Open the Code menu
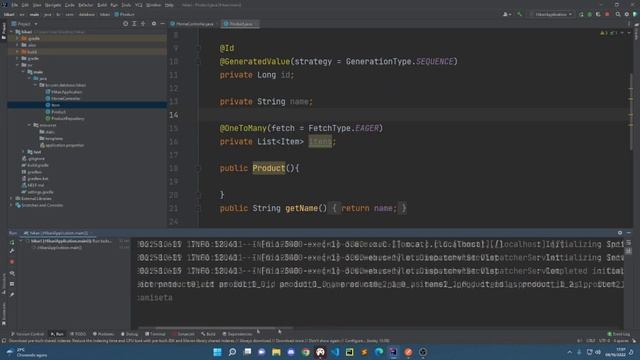The image size is (640, 360). point(70,5)
